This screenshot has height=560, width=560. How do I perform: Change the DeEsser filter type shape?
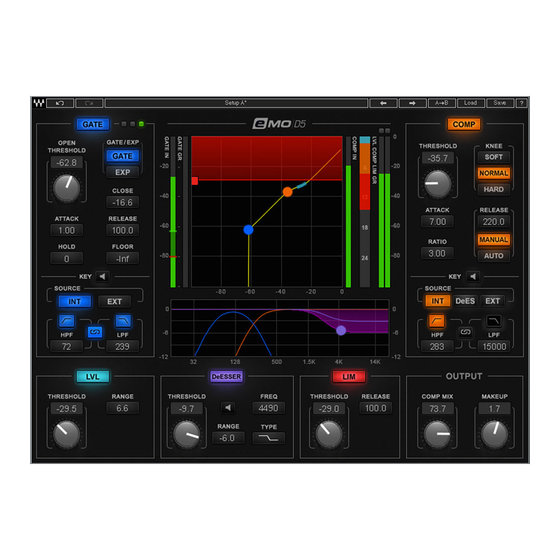(269, 438)
